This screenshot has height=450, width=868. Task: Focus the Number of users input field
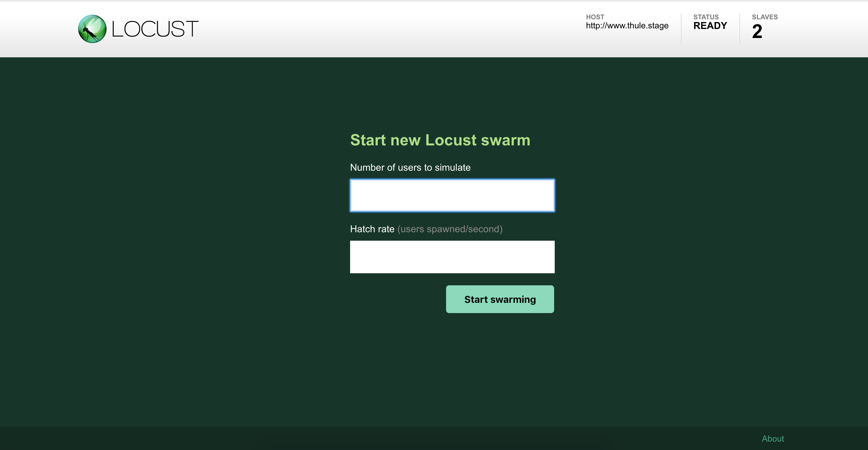click(x=452, y=195)
